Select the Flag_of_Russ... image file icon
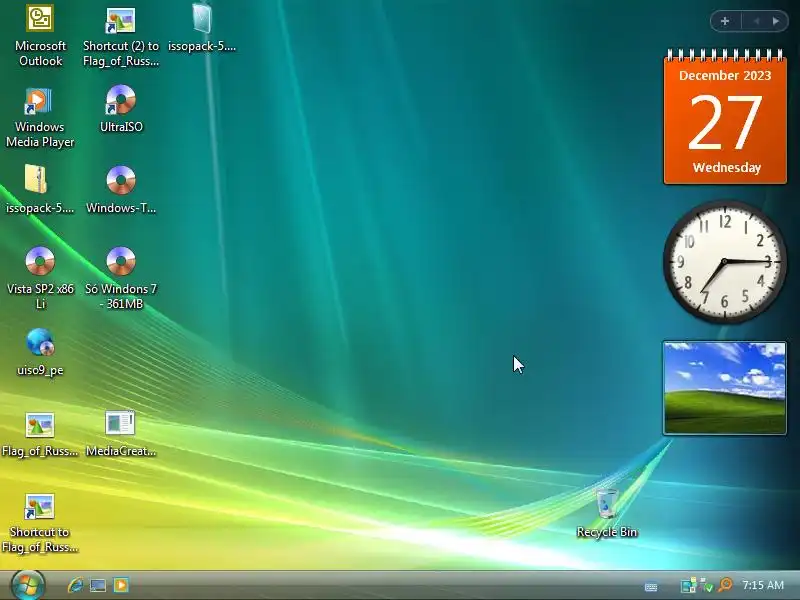The height and width of the screenshot is (600, 800). (40, 434)
